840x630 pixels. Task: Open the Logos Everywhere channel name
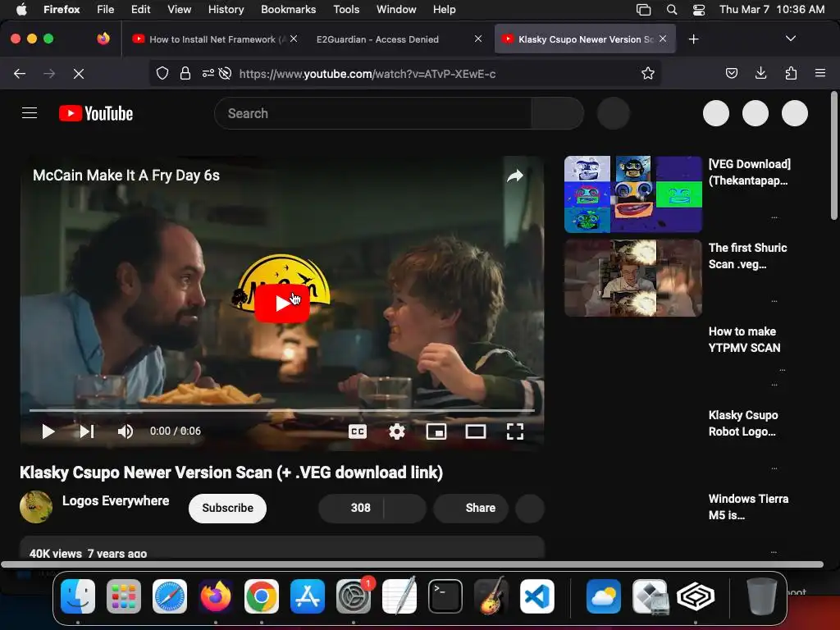(116, 501)
